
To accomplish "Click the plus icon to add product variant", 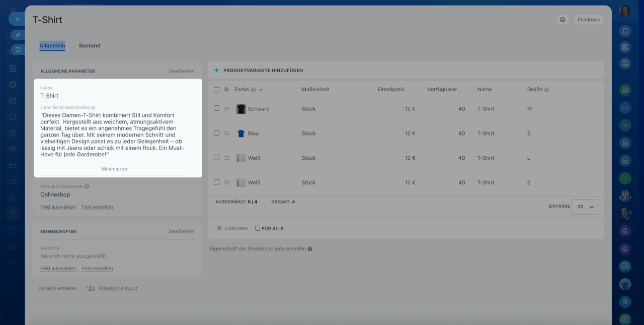I will pyautogui.click(x=216, y=71).
